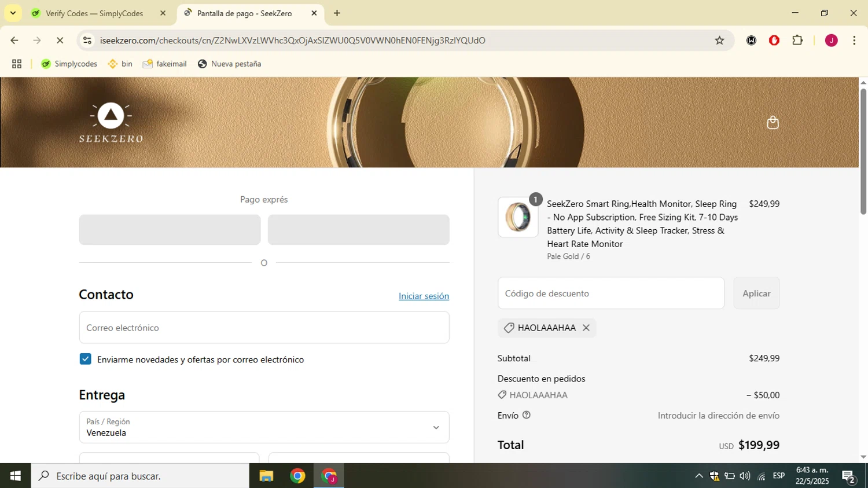View site information icon in address bar
The height and width of the screenshot is (488, 868).
tap(87, 41)
